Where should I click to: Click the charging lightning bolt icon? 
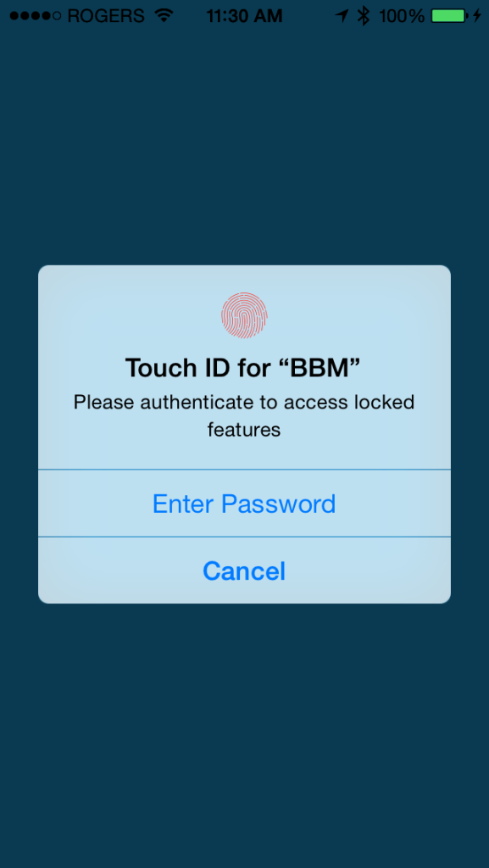click(477, 15)
